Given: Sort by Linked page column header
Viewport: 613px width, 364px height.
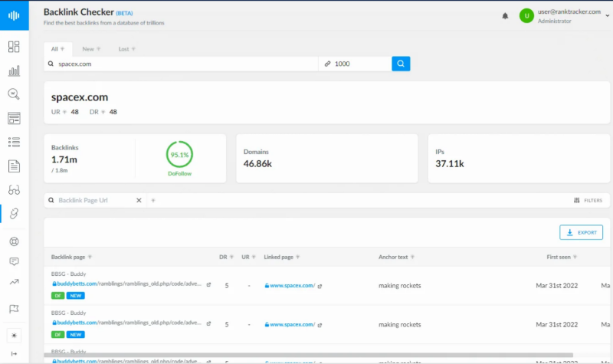Looking at the screenshot, I should click(x=282, y=257).
